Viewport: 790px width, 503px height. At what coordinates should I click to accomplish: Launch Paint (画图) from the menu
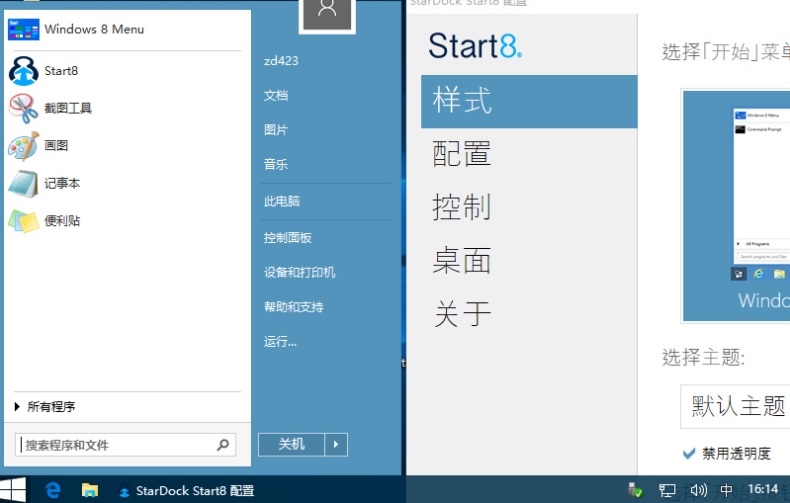click(x=126, y=146)
